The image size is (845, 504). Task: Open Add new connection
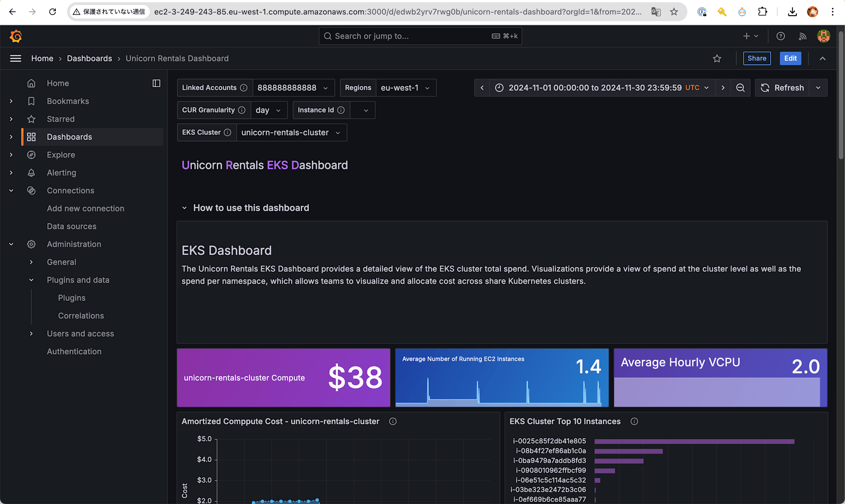pos(86,209)
